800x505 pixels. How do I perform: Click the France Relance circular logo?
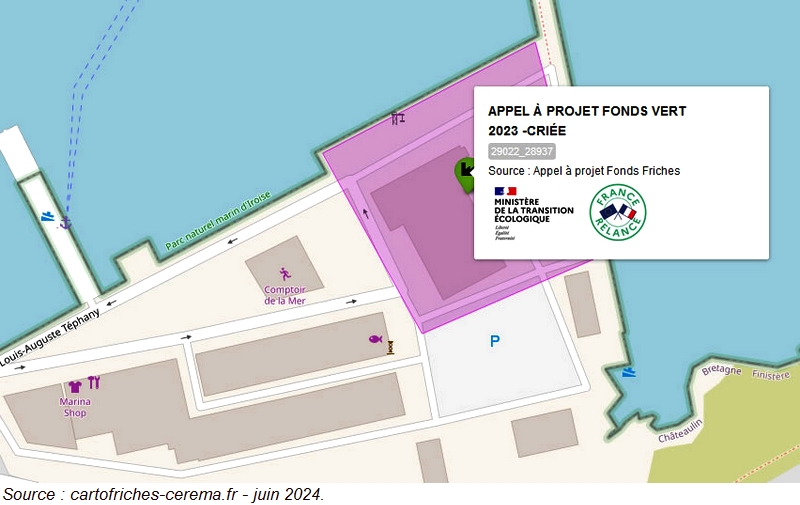click(x=617, y=212)
